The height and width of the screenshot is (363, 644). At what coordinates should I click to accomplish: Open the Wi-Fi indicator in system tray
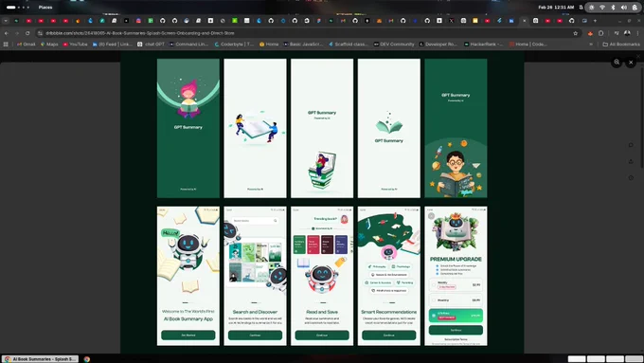coord(602,7)
